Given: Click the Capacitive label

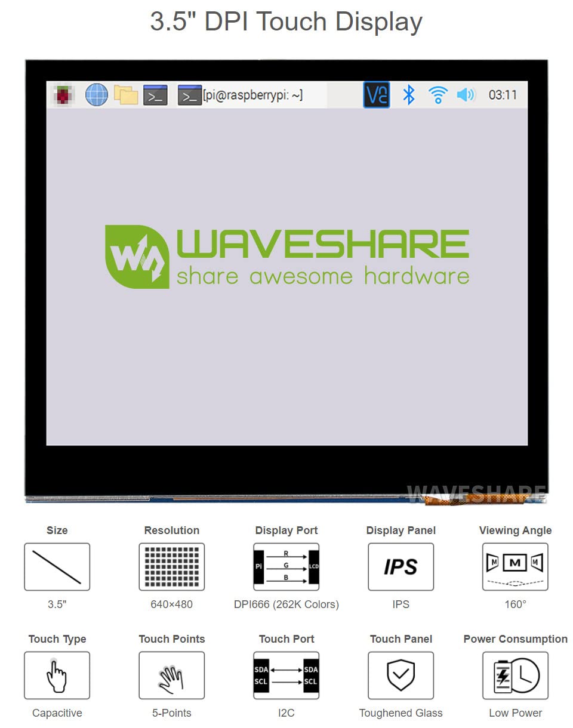Looking at the screenshot, I should tap(57, 713).
